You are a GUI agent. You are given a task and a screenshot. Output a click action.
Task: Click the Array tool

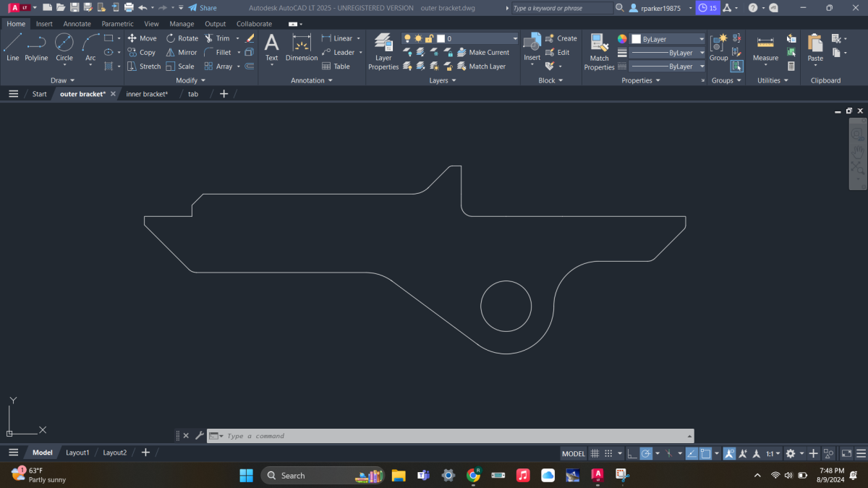pyautogui.click(x=218, y=66)
